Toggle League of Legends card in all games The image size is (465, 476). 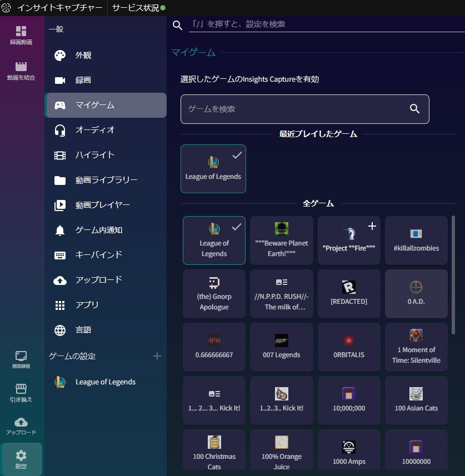coord(214,240)
